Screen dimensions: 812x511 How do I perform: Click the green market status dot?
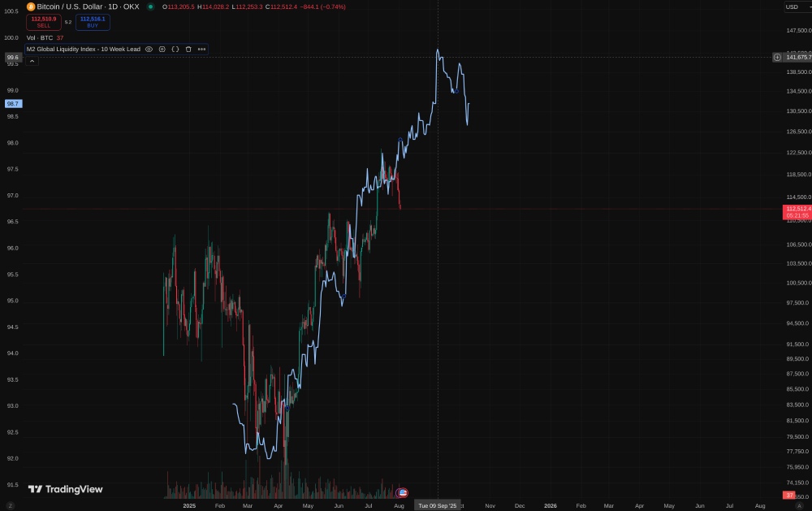150,6
